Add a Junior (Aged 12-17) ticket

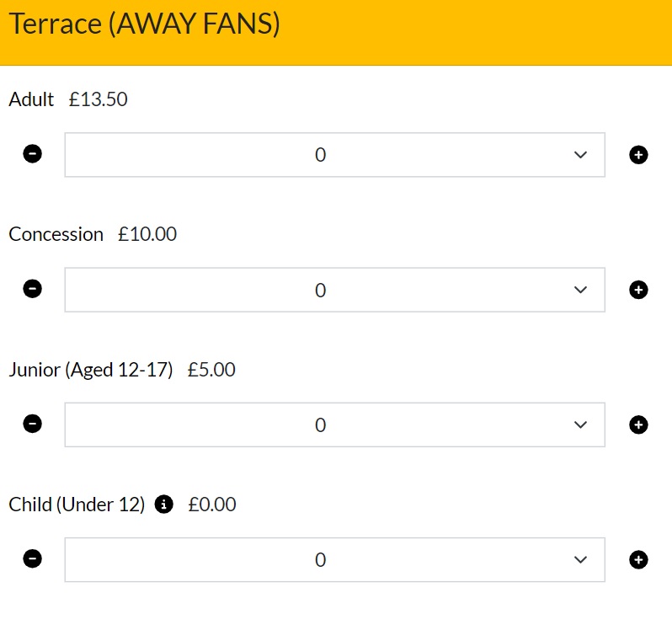tap(638, 424)
